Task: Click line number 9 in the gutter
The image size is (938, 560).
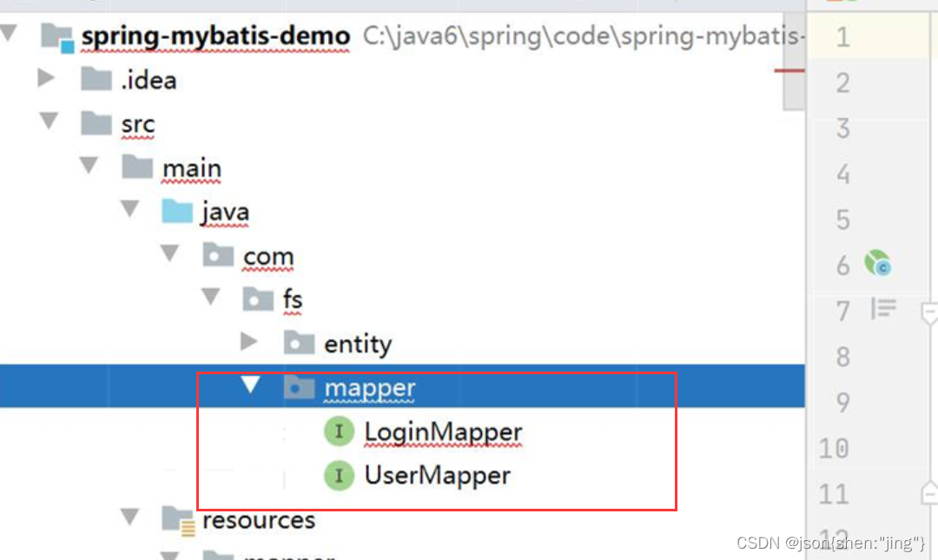Action: tap(842, 402)
